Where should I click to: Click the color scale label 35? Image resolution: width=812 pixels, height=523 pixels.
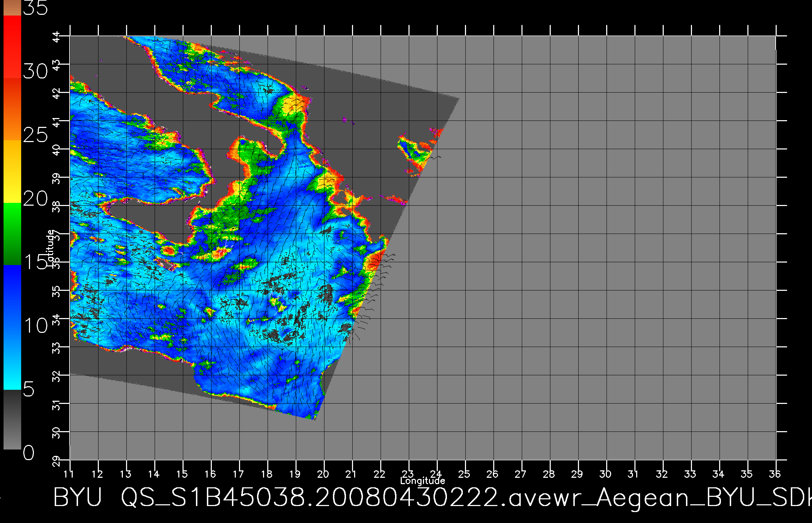point(35,8)
